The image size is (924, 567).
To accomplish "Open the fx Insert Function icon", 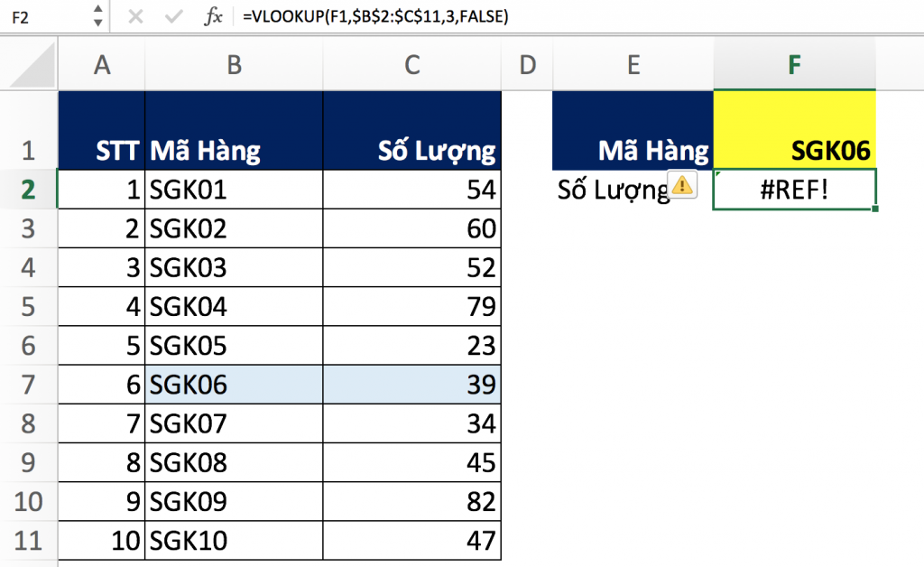I will tap(214, 16).
